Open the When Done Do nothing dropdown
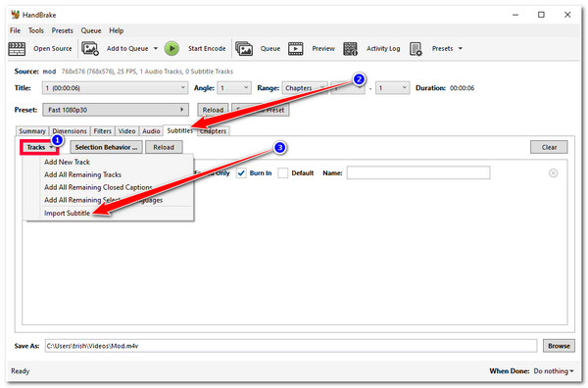Image resolution: width=588 pixels, height=388 pixels. 554,371
